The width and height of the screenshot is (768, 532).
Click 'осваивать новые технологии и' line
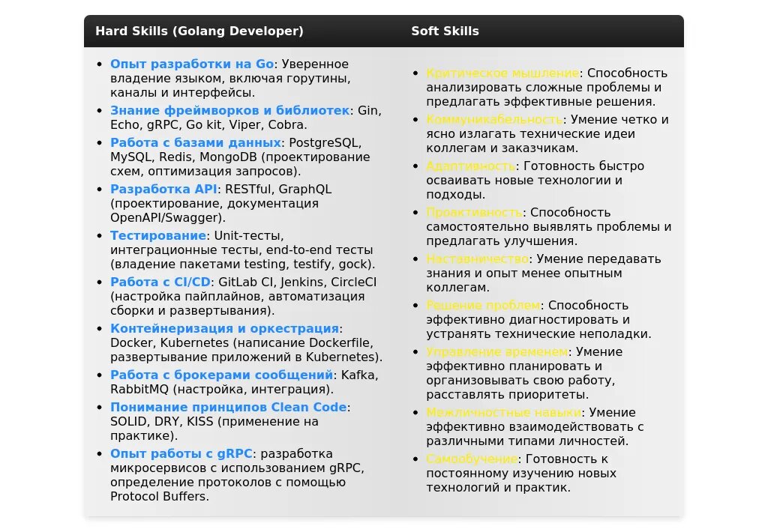pos(524,181)
